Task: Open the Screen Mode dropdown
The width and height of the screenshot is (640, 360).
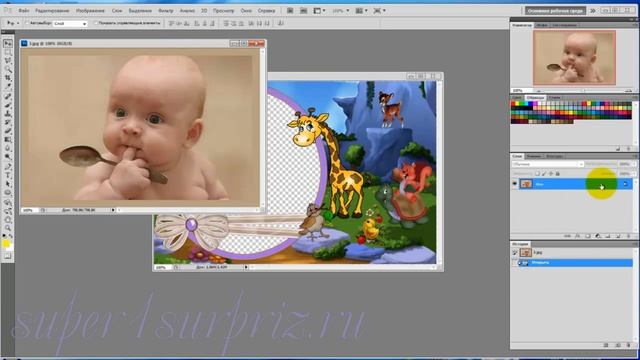Action: click(x=379, y=11)
